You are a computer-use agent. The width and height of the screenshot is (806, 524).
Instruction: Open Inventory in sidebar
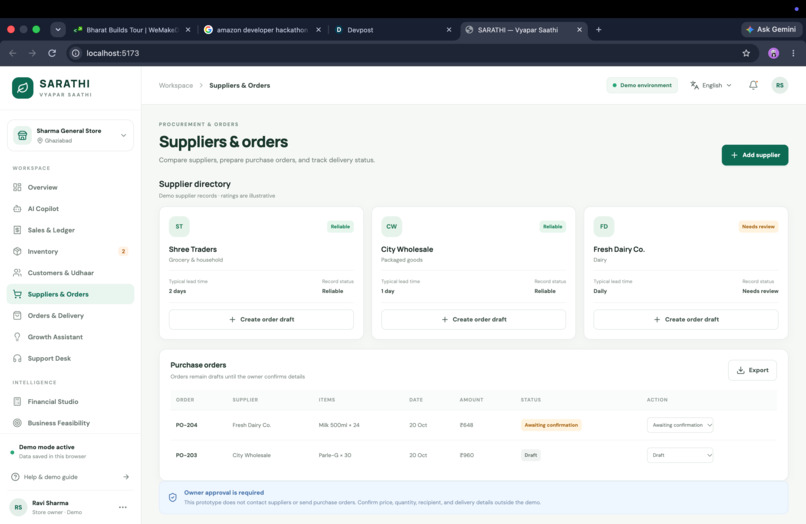pos(70,251)
